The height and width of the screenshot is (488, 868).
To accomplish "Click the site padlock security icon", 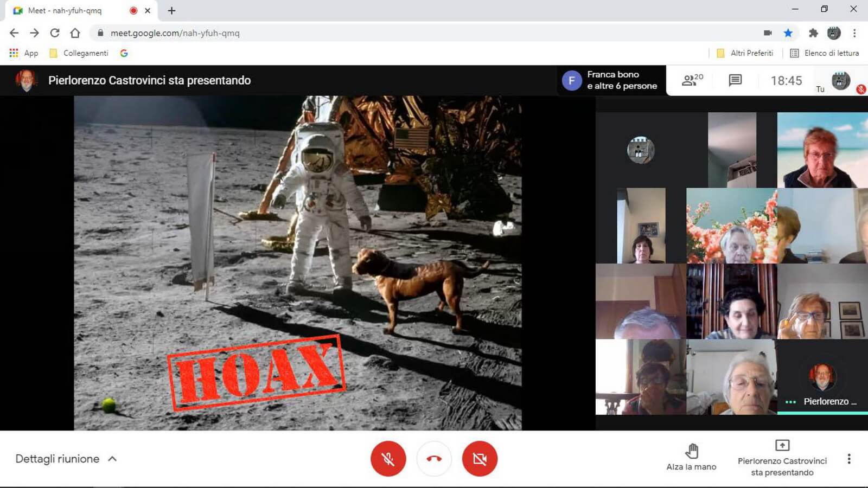I will (100, 33).
